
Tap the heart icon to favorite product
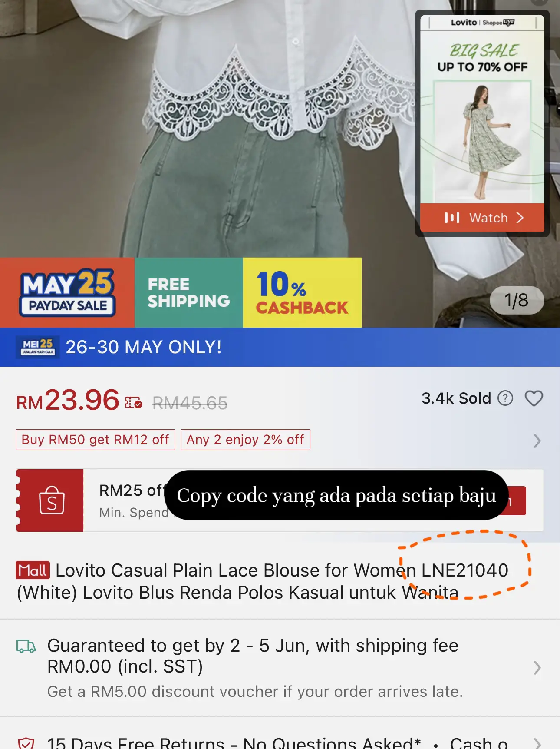coord(534,398)
